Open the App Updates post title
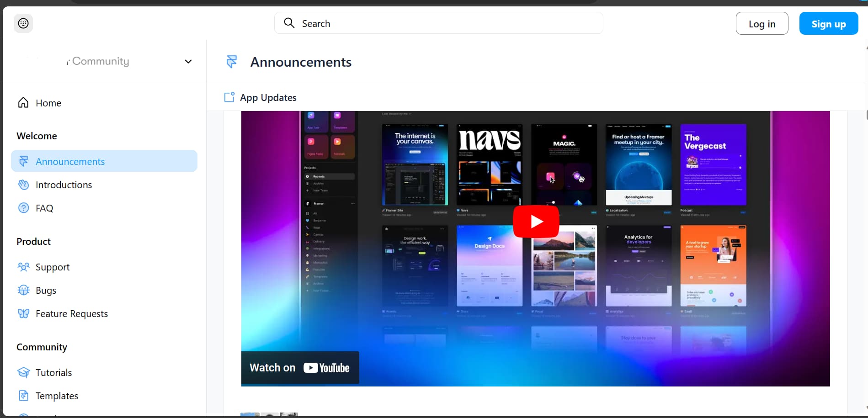This screenshot has width=868, height=418. pos(268,97)
